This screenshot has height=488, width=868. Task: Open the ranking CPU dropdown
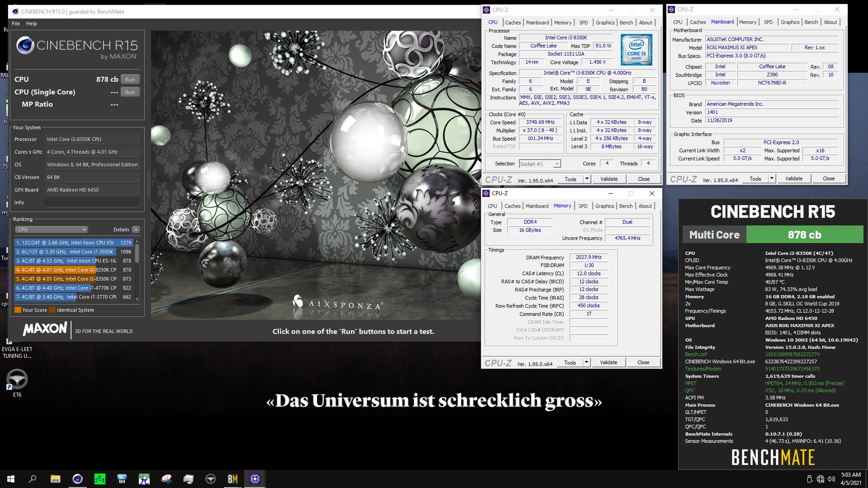(52, 230)
